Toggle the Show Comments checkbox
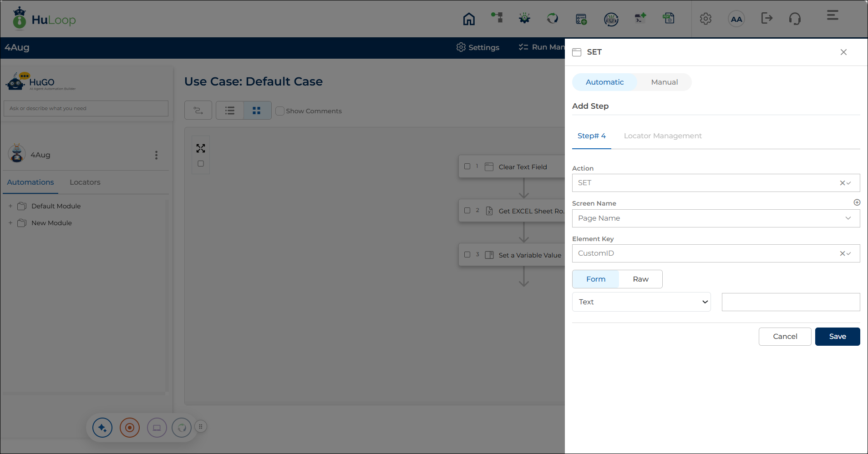The image size is (868, 454). pyautogui.click(x=280, y=111)
